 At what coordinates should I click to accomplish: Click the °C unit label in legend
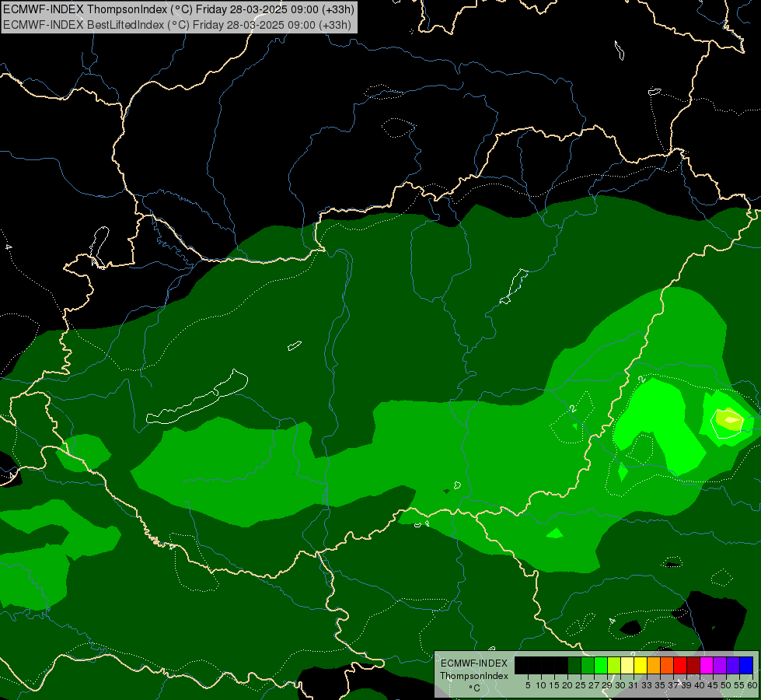[475, 688]
